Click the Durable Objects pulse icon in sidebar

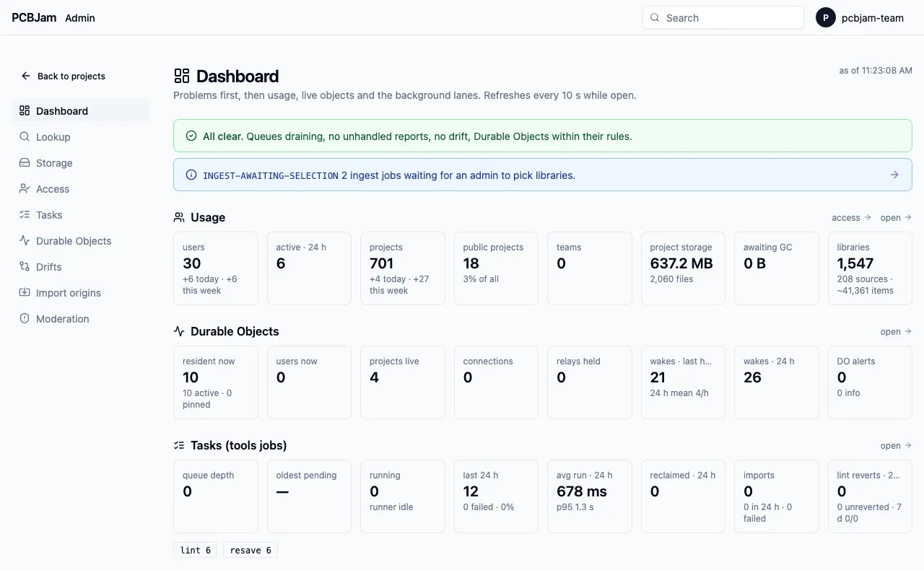click(25, 240)
